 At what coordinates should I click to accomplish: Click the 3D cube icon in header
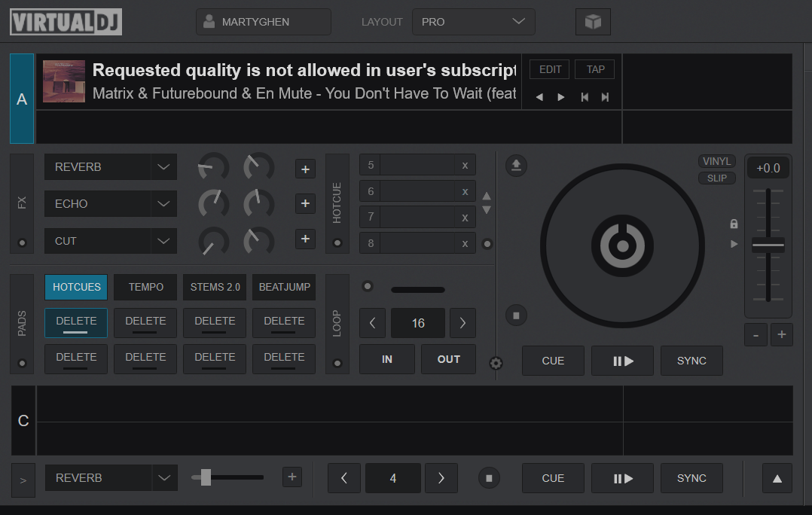(593, 22)
